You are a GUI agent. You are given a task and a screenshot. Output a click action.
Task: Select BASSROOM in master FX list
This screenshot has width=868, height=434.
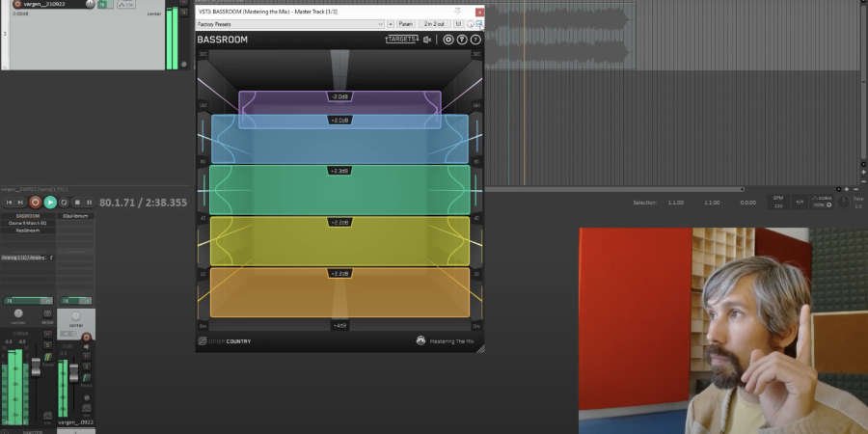28,216
